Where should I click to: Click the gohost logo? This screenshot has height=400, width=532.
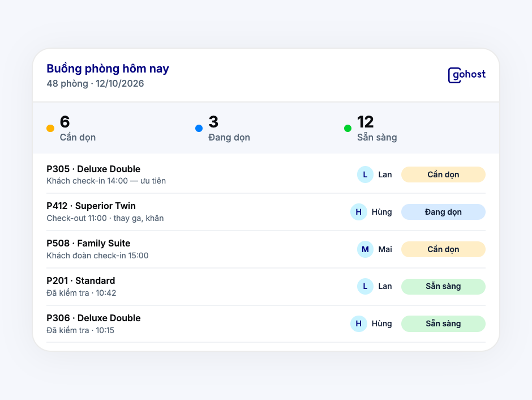(466, 75)
